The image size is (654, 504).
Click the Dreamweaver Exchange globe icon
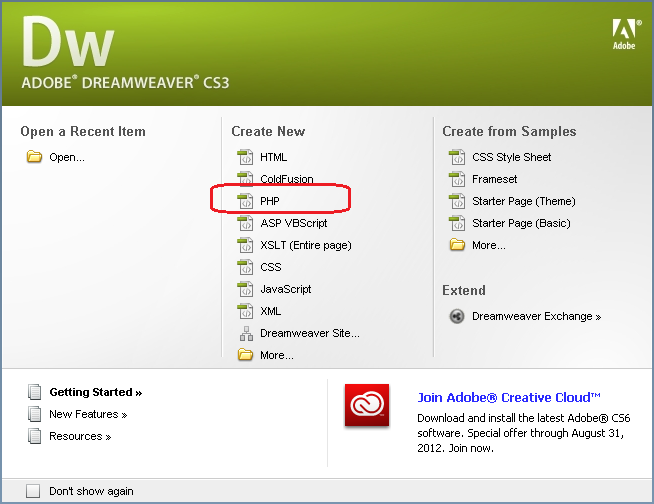[x=457, y=316]
